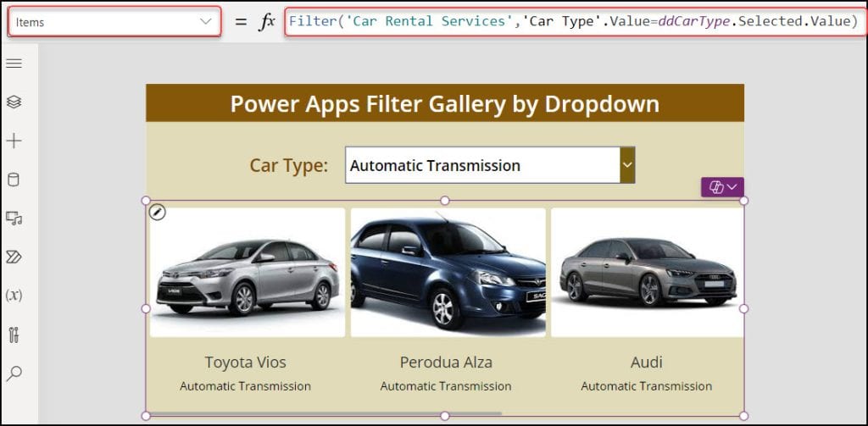Click the Toyota Vios label
The width and height of the screenshot is (868, 426).
(x=246, y=362)
